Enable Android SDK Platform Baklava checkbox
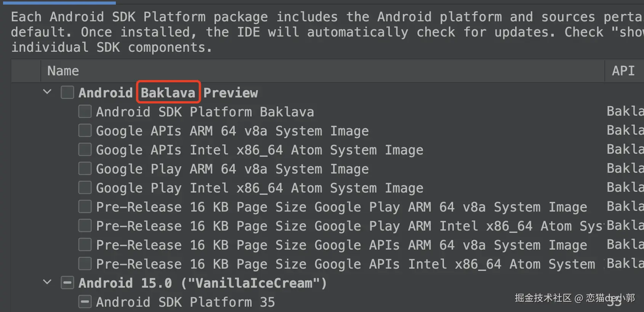The height and width of the screenshot is (312, 644). [85, 111]
